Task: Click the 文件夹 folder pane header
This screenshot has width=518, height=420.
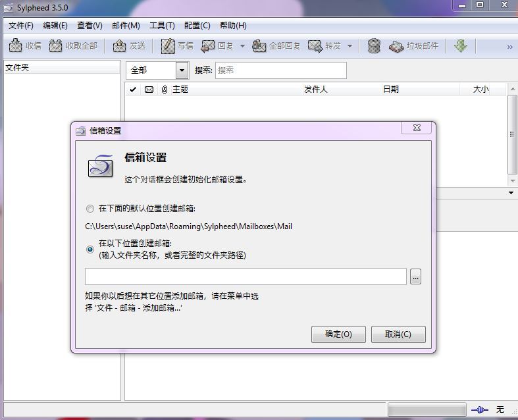Action: [x=62, y=68]
